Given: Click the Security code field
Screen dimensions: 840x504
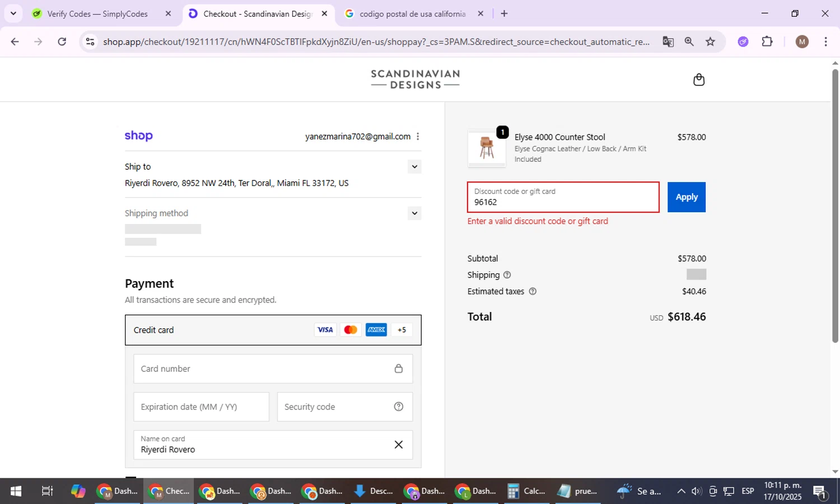Looking at the screenshot, I should pyautogui.click(x=345, y=407).
